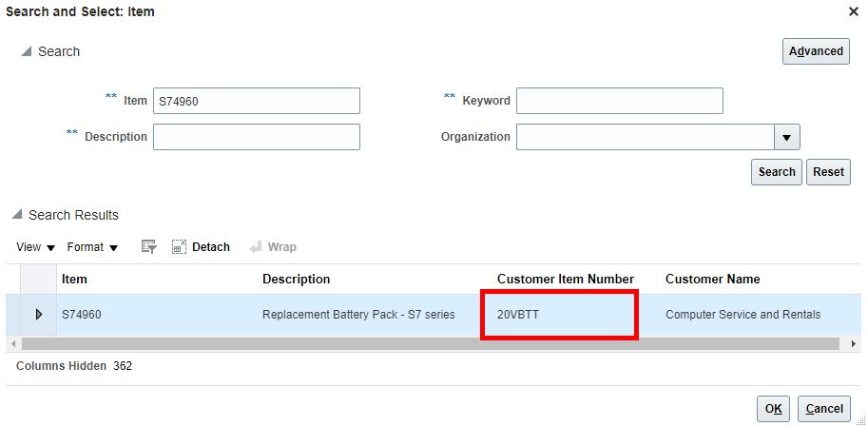Click the Description search field
Image resolution: width=868 pixels, height=426 pixels.
(257, 137)
